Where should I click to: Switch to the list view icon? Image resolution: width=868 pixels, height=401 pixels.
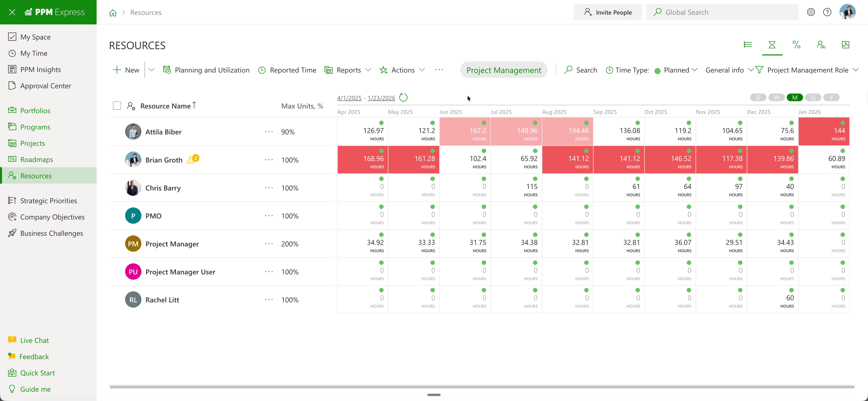(x=748, y=45)
